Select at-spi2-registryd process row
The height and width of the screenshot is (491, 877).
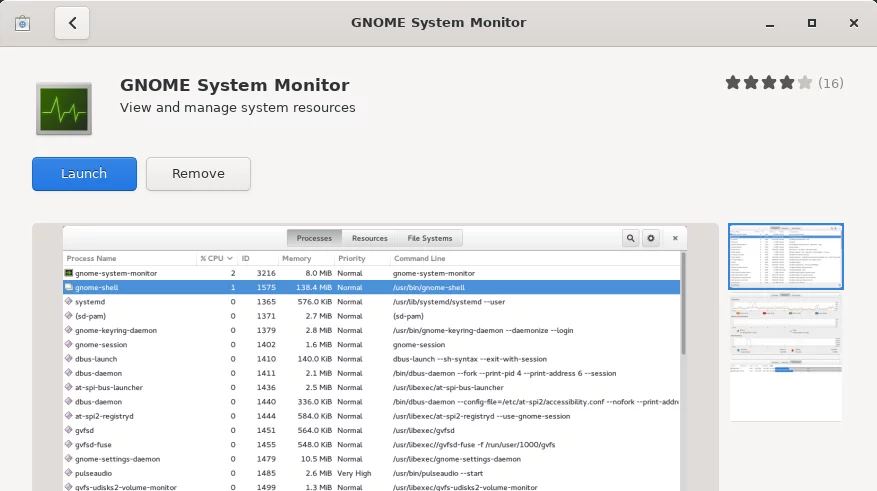[x=371, y=416]
